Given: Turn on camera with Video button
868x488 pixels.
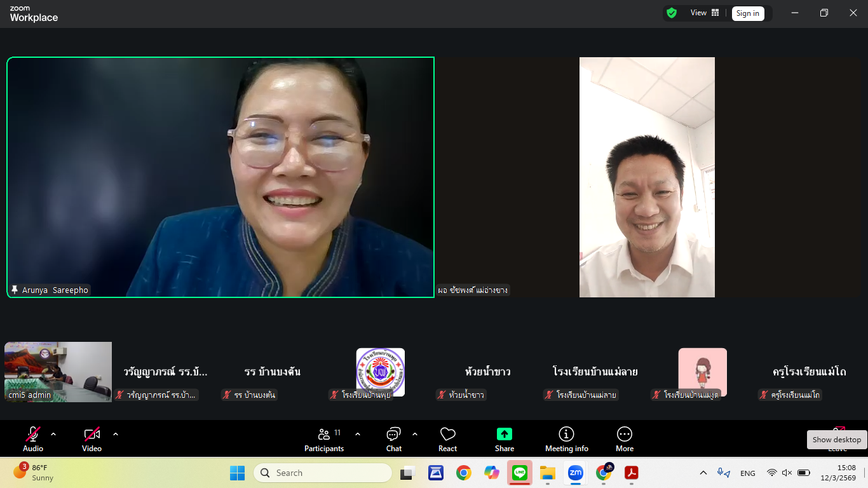Looking at the screenshot, I should pos(92,439).
